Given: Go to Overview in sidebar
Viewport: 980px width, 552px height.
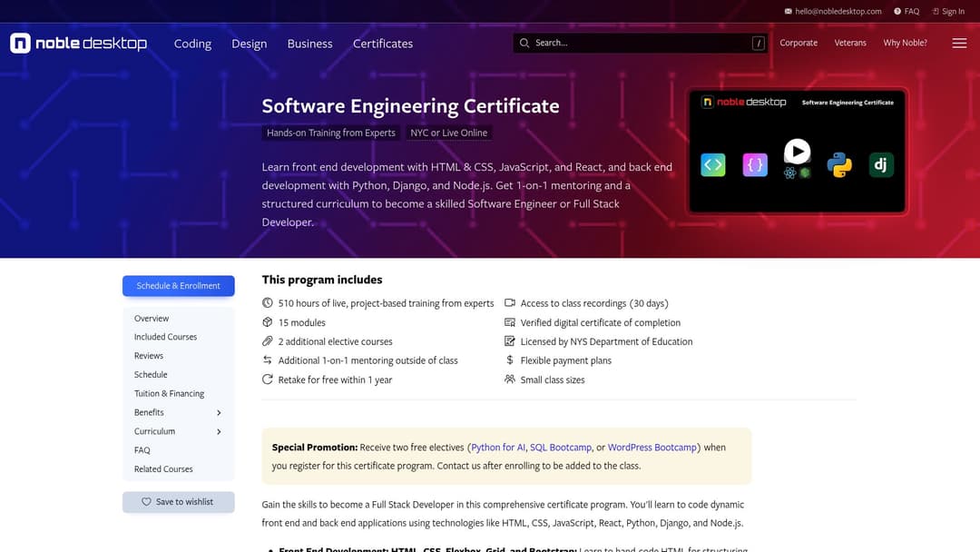Looking at the screenshot, I should 152,318.
